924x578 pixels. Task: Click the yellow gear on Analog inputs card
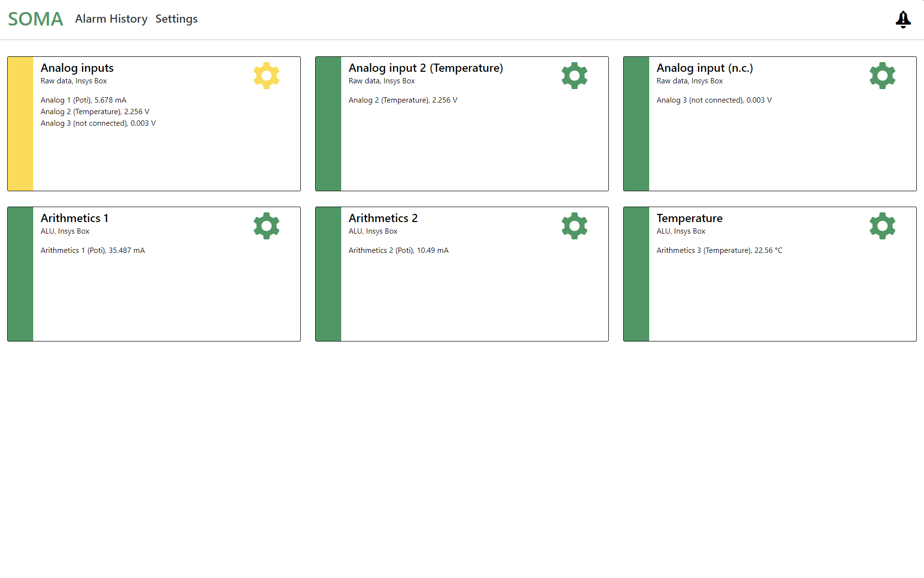coord(267,76)
